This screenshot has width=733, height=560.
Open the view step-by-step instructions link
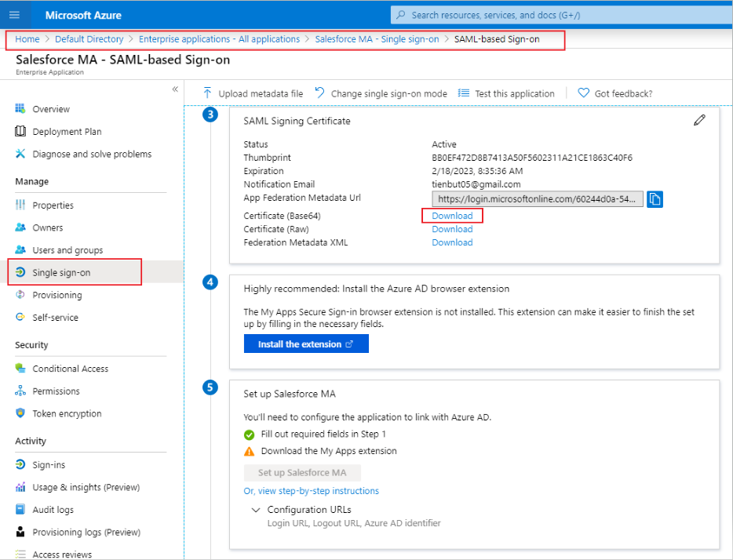311,491
